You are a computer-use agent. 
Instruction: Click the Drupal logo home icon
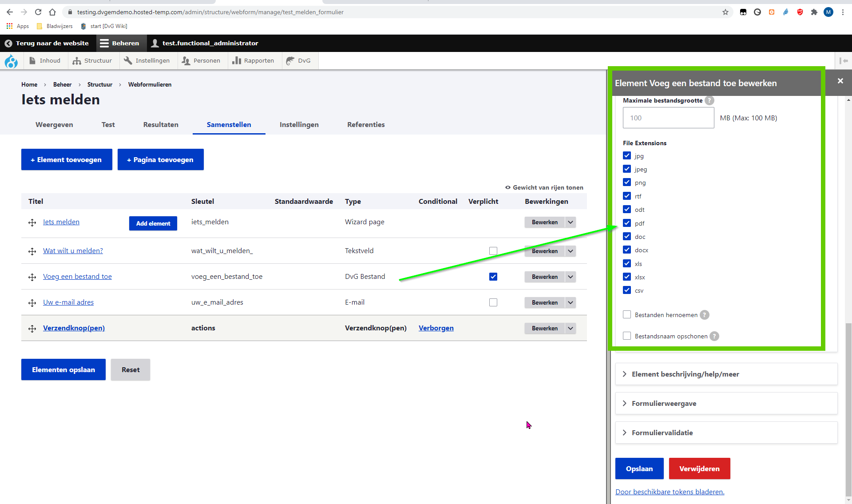pos(11,61)
